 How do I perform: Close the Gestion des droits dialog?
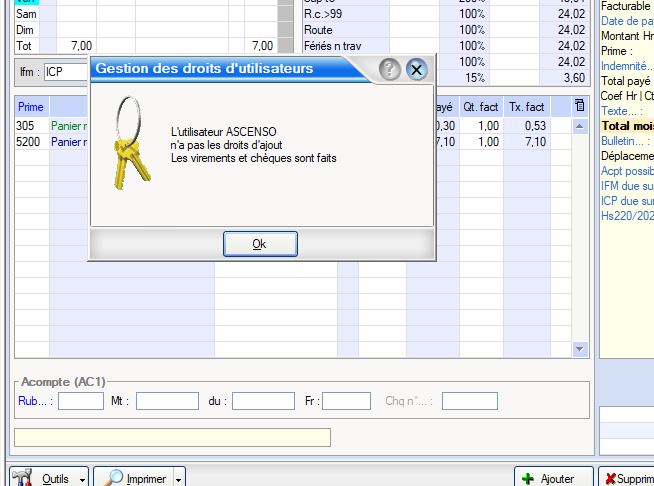pos(417,69)
